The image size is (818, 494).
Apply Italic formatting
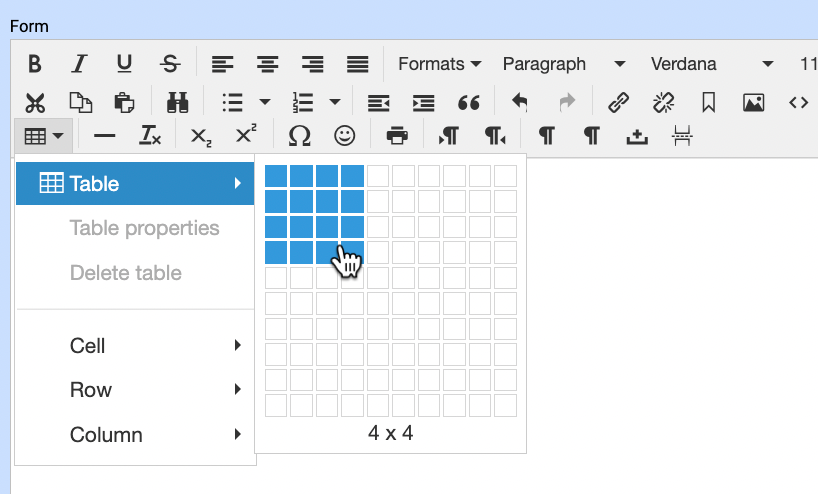tap(79, 64)
